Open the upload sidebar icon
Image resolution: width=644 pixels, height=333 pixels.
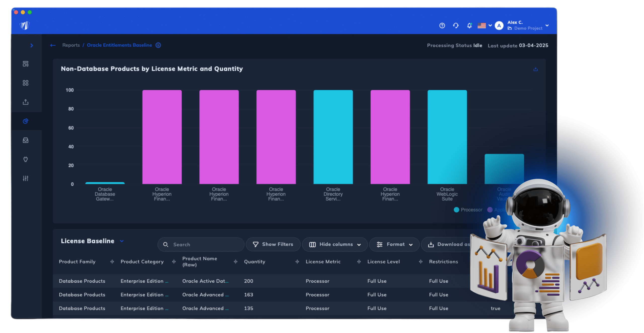point(25,102)
